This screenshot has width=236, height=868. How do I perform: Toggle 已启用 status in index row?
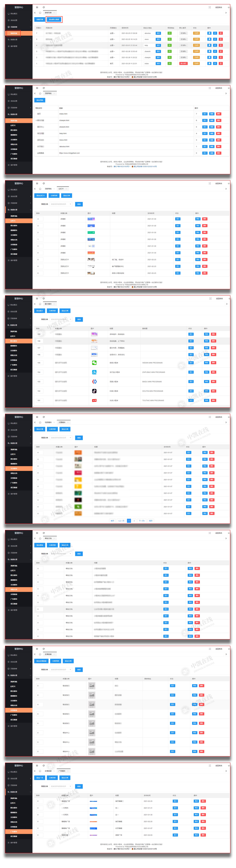(x=196, y=63)
